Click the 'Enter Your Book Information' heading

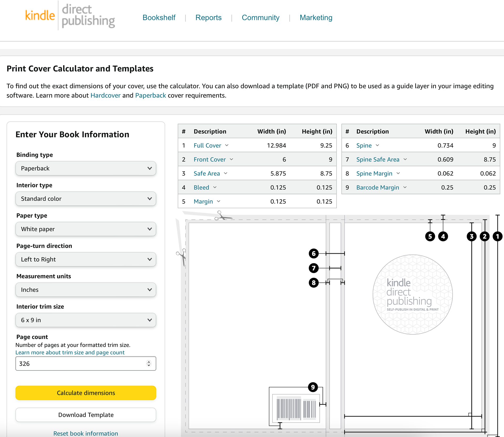point(72,134)
